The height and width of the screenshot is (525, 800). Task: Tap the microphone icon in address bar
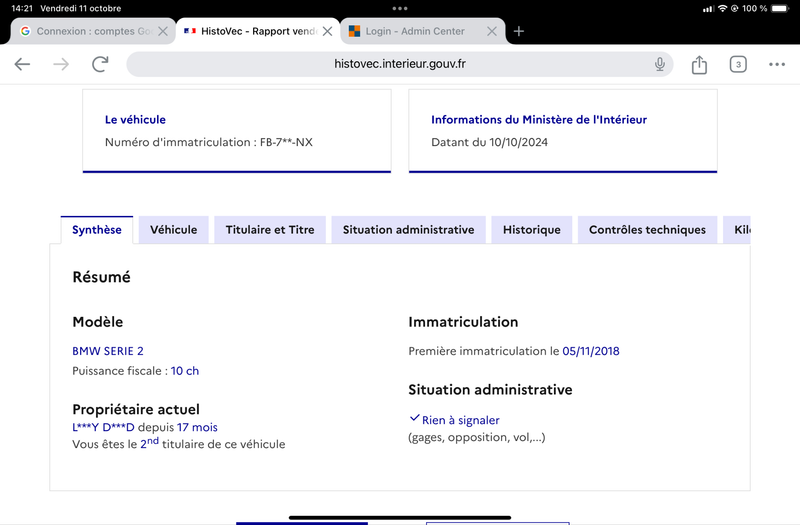pyautogui.click(x=660, y=64)
